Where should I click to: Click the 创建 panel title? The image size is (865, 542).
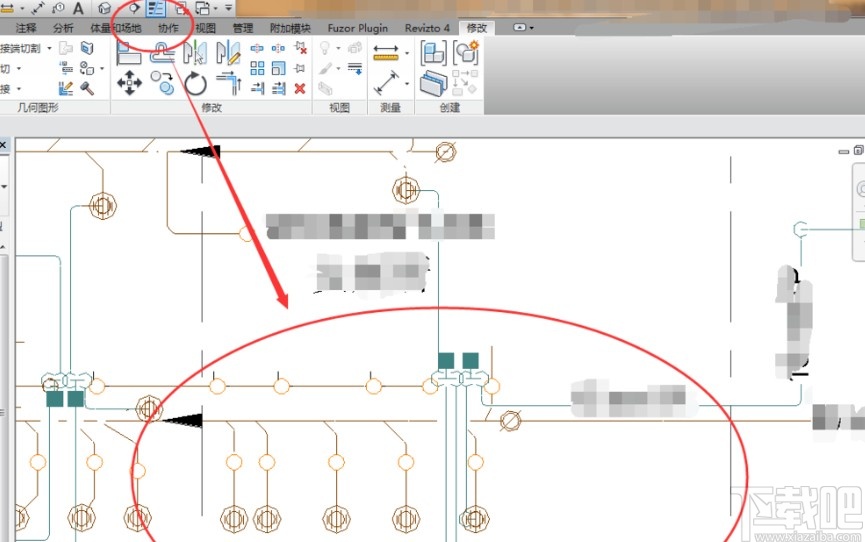(450, 108)
